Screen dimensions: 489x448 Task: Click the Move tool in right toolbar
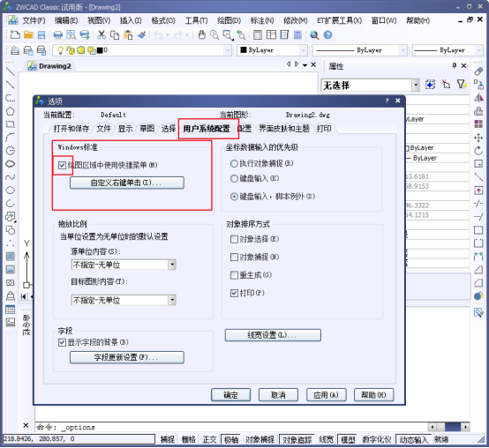pos(478,138)
